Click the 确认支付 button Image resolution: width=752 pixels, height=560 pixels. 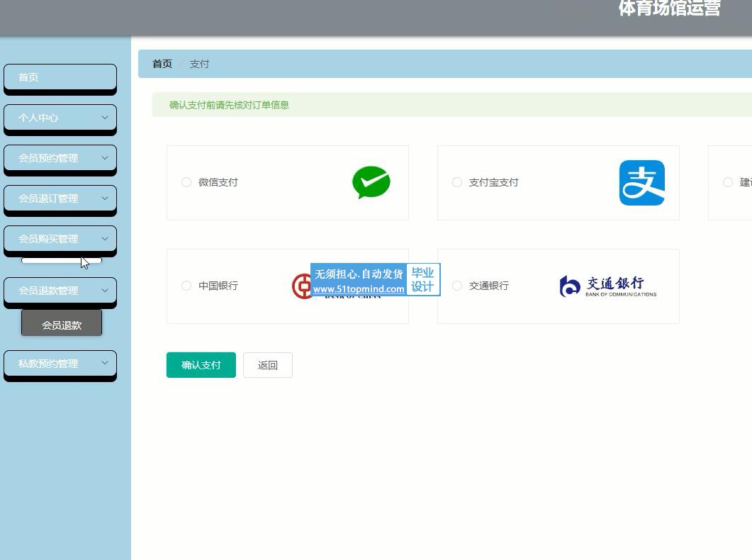[x=201, y=365]
